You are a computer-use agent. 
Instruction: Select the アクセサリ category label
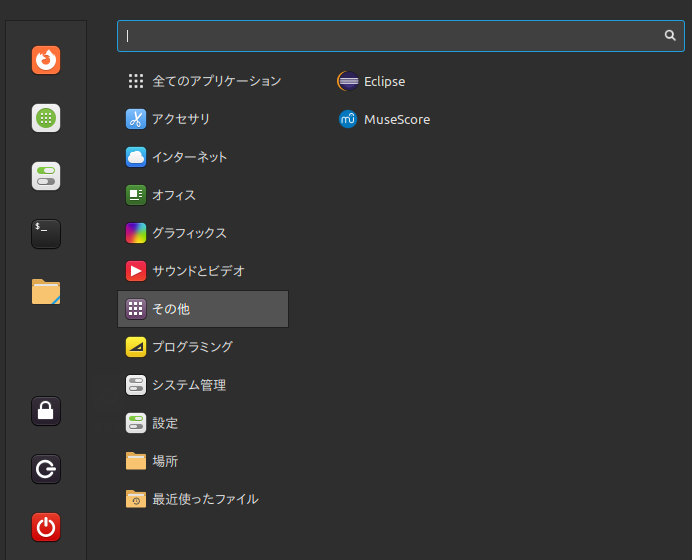[181, 119]
